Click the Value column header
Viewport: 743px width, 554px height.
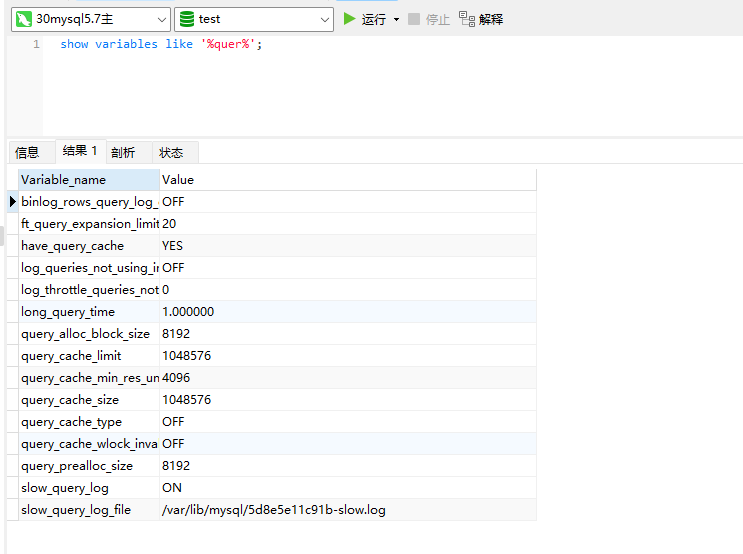point(347,180)
